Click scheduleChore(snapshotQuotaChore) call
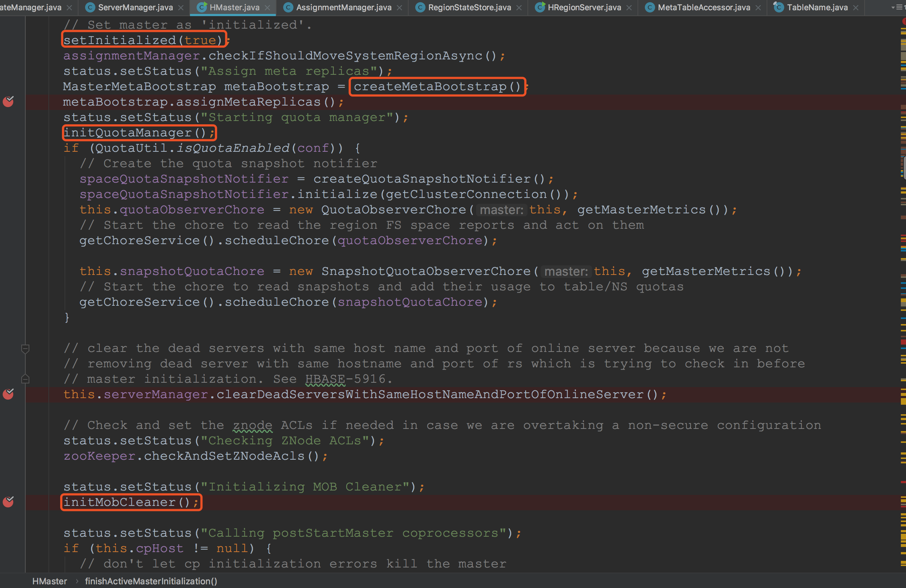This screenshot has width=906, height=588. (x=356, y=302)
